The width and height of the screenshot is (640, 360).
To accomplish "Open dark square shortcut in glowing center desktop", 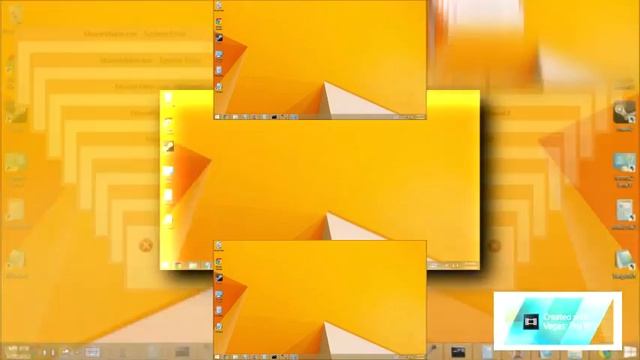I will (x=169, y=147).
